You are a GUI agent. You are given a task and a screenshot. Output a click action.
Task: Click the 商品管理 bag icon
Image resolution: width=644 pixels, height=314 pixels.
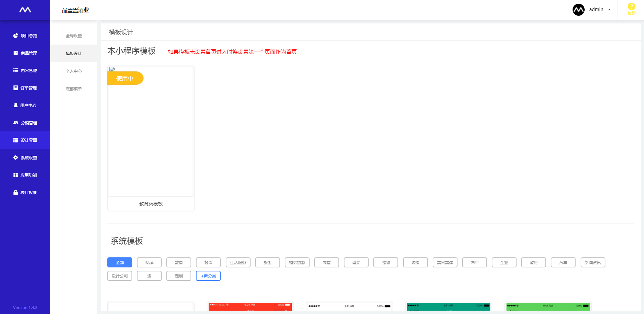(15, 53)
